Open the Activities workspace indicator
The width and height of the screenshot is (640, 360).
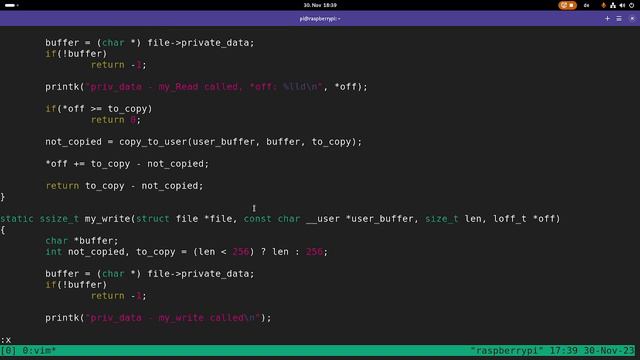pyautogui.click(x=11, y=5)
